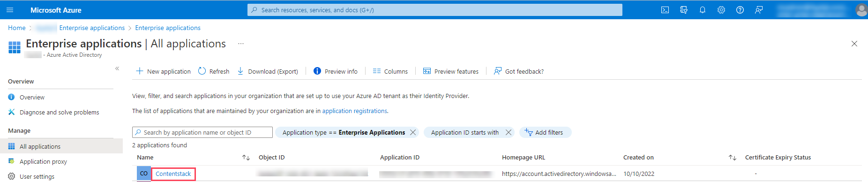Open the ellipsis more options beside title

point(241,44)
